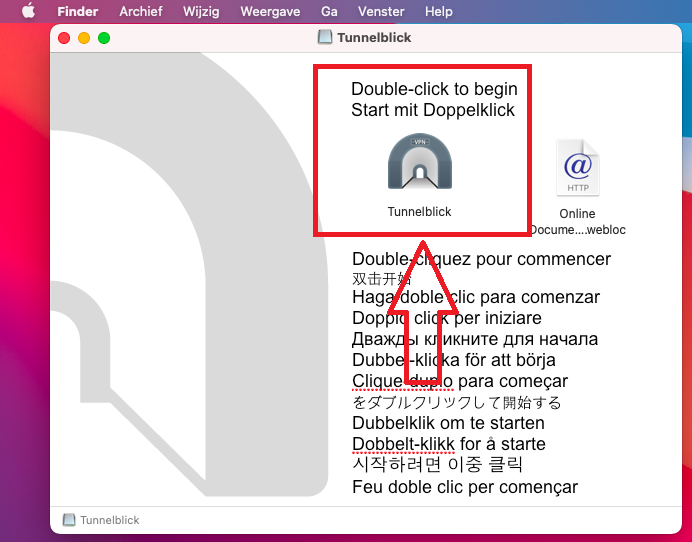Open the Archief menu
The image size is (692, 542).
coord(141,11)
